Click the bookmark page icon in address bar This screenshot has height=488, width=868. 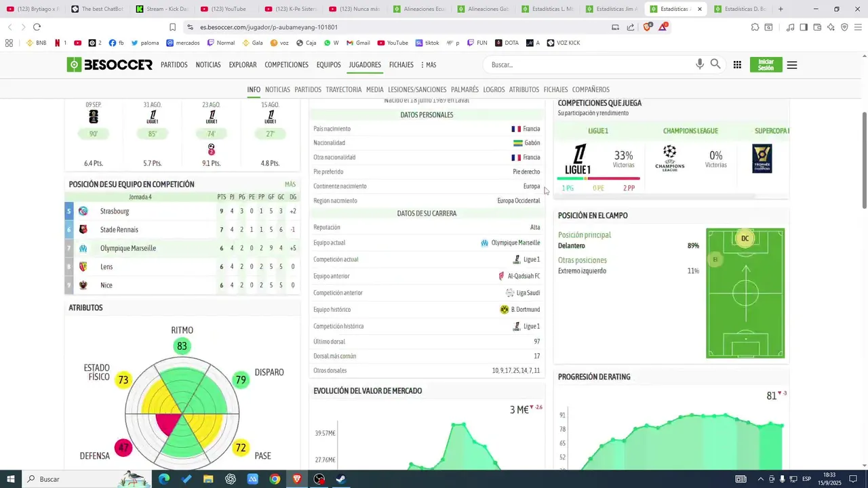[x=173, y=27]
